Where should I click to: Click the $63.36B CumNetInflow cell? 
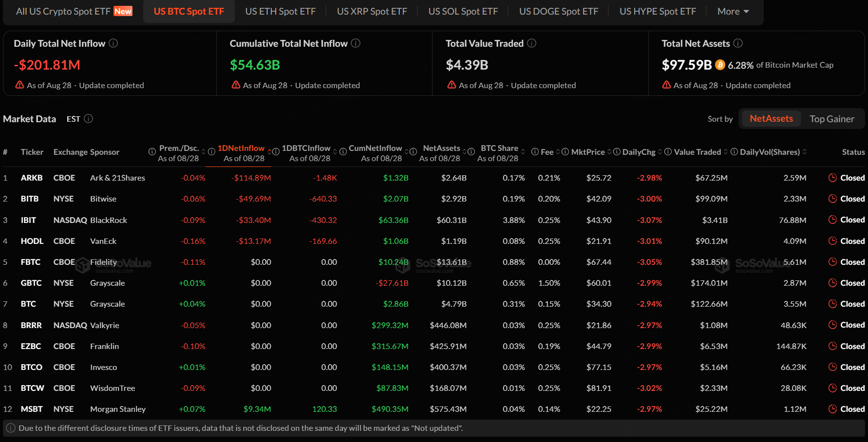click(x=394, y=220)
